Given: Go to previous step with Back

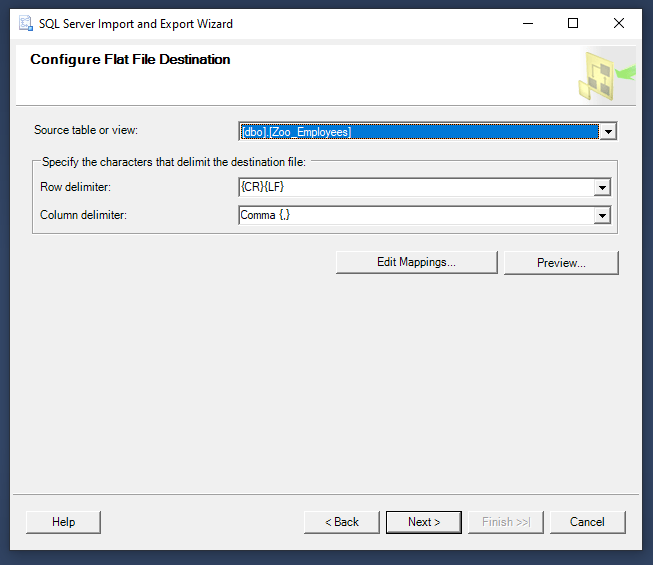Looking at the screenshot, I should pyautogui.click(x=341, y=522).
